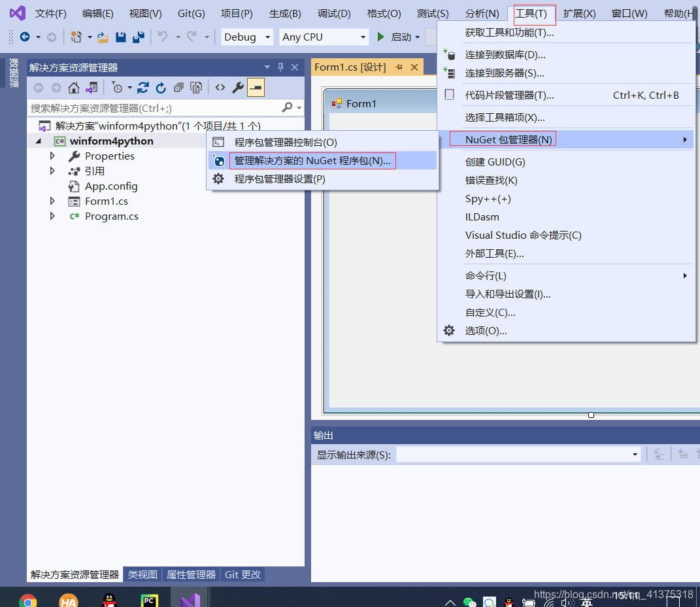
Task: Click the View Code angle-brackets icon
Action: click(x=220, y=87)
